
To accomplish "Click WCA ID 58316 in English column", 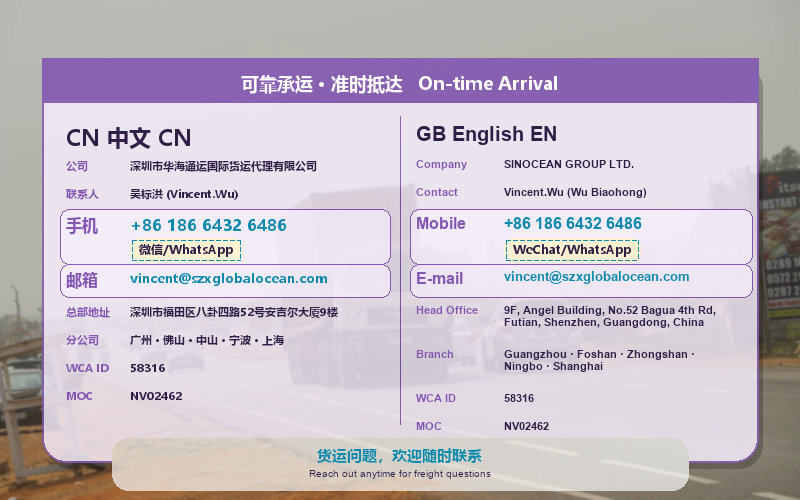I will coord(519,398).
